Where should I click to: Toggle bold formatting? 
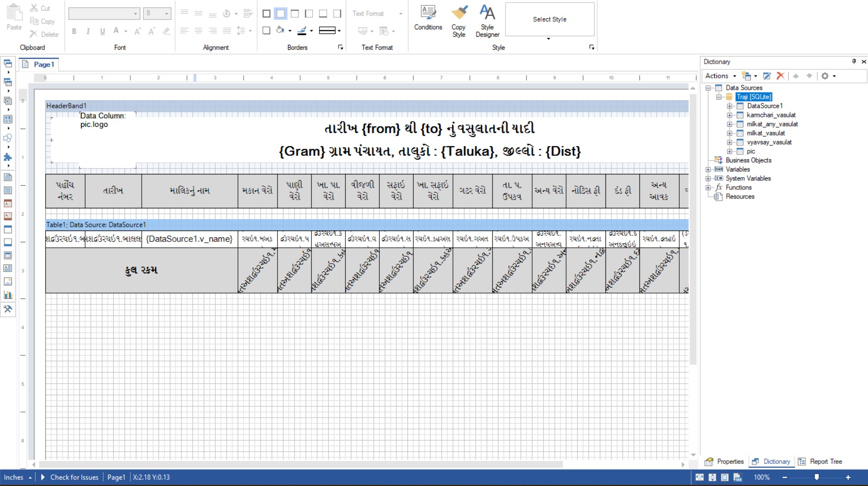pyautogui.click(x=74, y=31)
